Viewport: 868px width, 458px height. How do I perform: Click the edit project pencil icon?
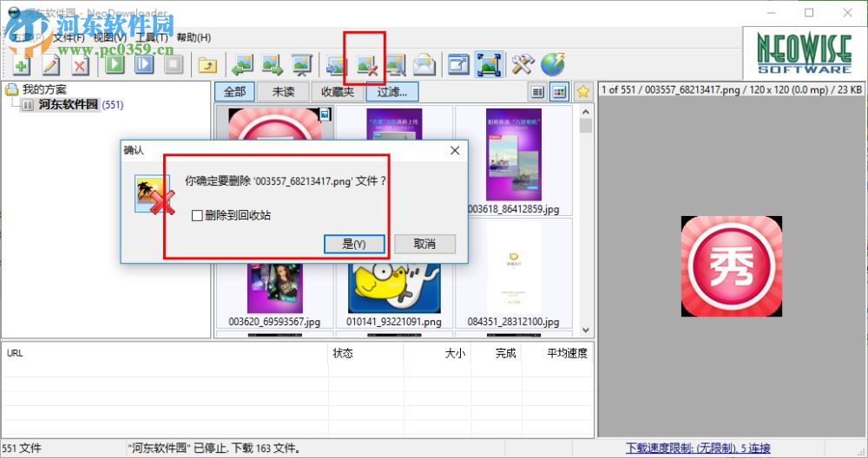point(51,65)
